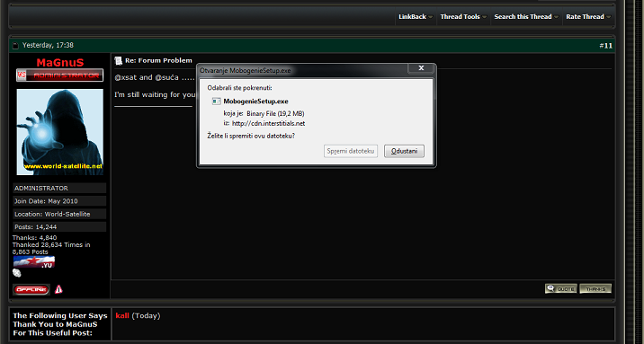
Task: Click the Re: Forum Problem post title
Action: point(158,61)
